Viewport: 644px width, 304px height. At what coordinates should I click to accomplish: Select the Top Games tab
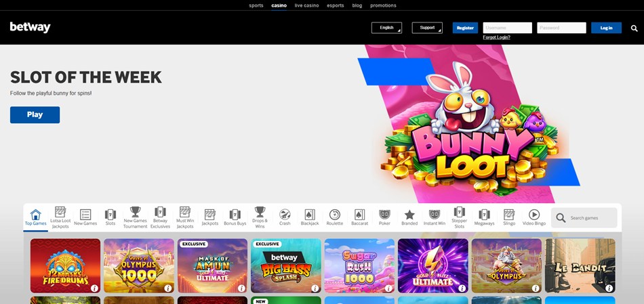(36, 217)
